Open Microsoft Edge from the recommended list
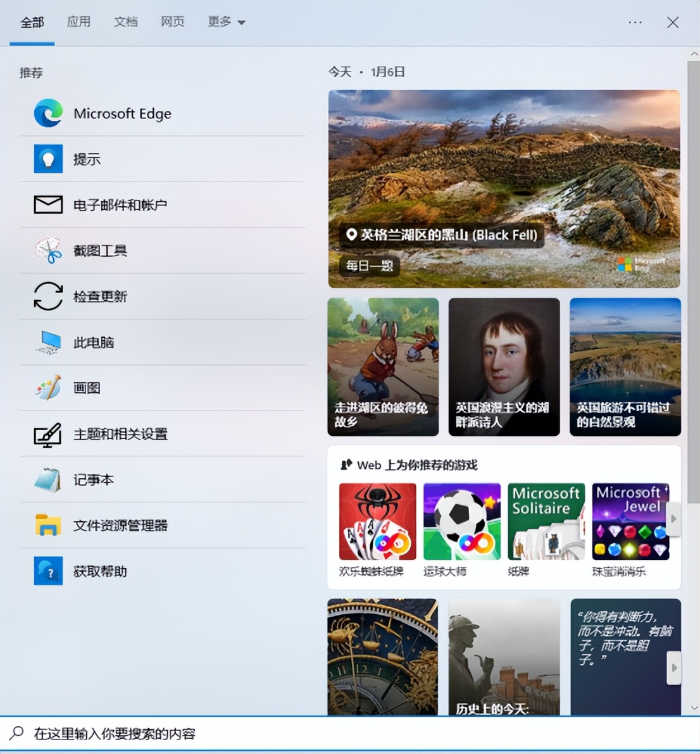 122,114
